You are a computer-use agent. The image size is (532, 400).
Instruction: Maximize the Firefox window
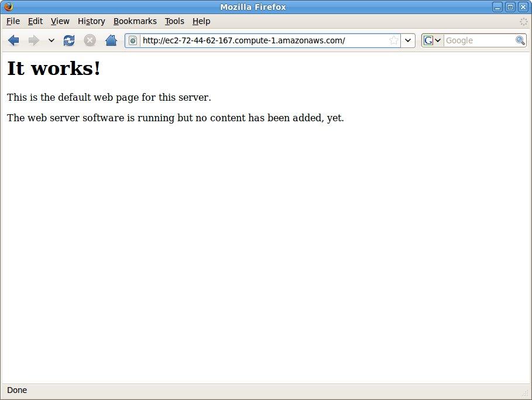510,7
